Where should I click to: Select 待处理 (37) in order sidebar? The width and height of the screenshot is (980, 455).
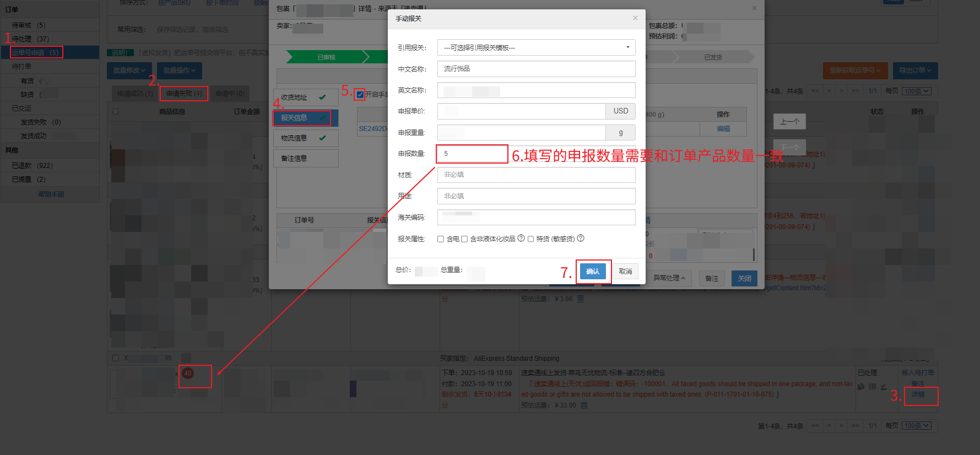point(50,39)
